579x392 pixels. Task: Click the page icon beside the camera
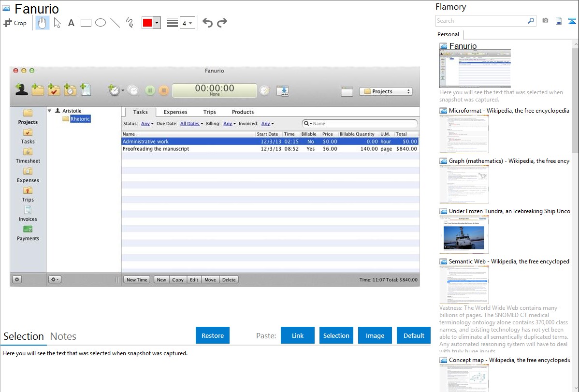coord(559,21)
